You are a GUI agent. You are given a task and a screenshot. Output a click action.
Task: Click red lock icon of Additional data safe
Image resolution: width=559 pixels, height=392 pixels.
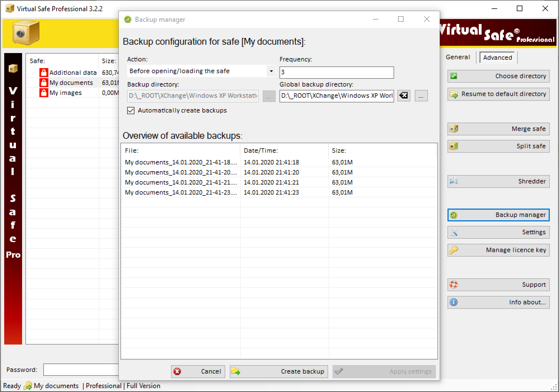[x=44, y=73]
